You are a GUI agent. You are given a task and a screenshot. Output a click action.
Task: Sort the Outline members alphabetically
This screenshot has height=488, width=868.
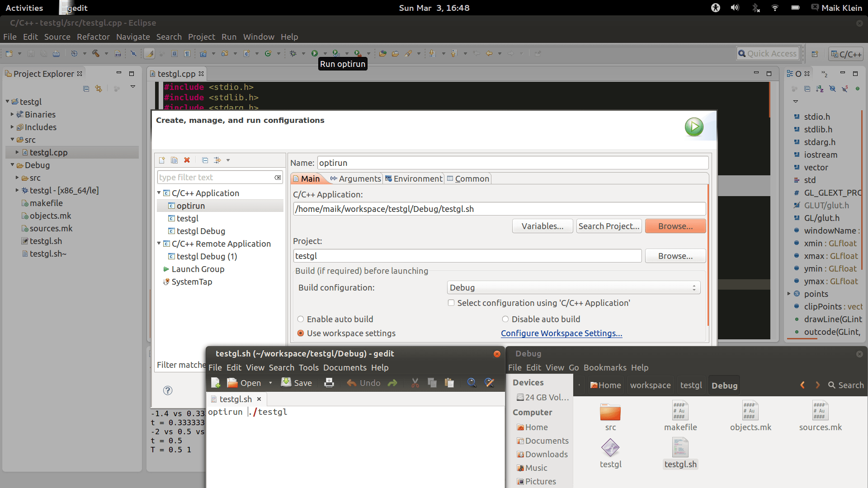click(820, 89)
